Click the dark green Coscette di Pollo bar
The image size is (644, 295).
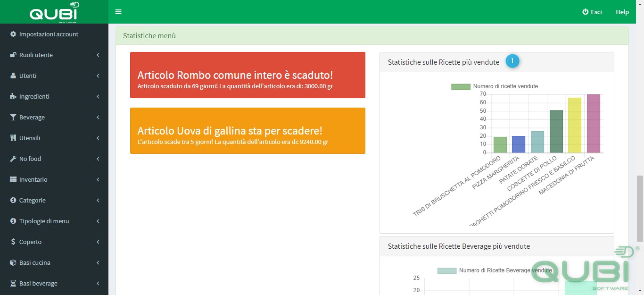(x=556, y=132)
